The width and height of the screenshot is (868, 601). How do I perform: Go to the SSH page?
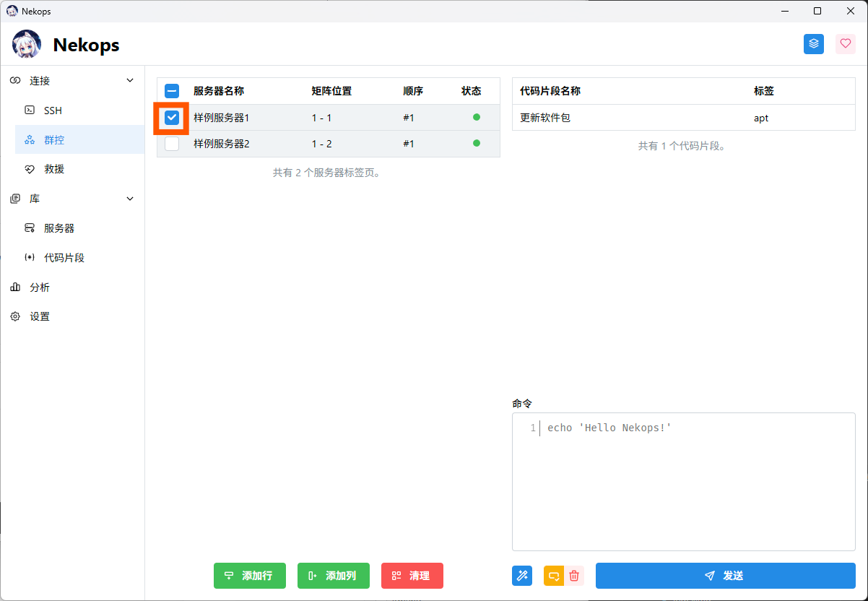point(53,111)
